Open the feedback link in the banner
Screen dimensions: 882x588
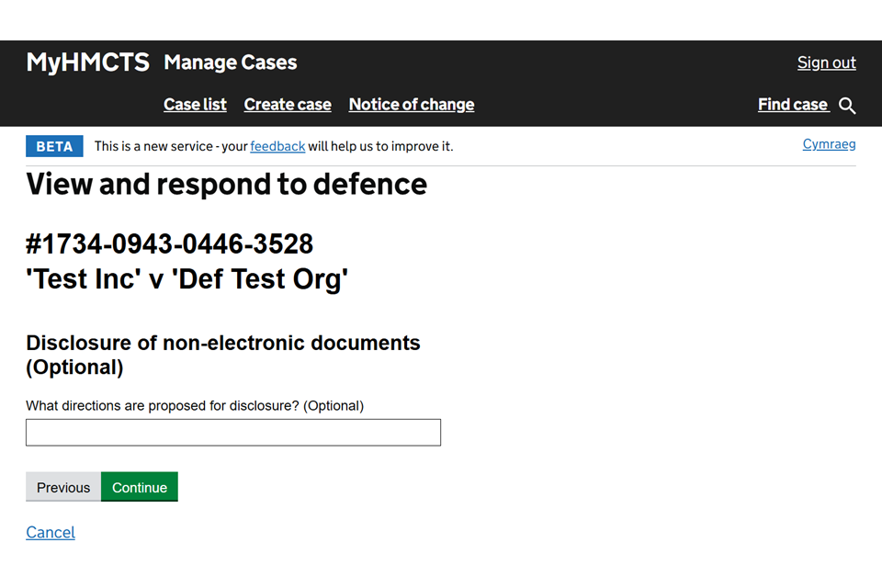(277, 146)
